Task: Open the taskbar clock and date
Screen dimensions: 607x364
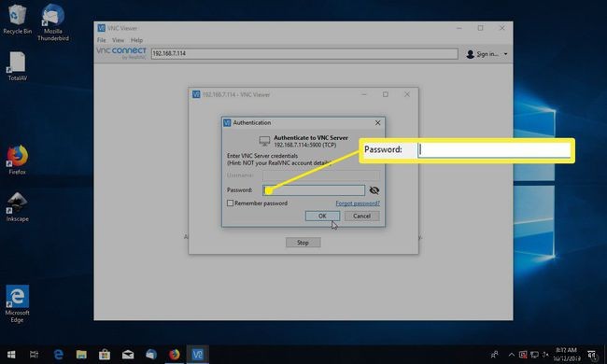Action: tap(567, 355)
